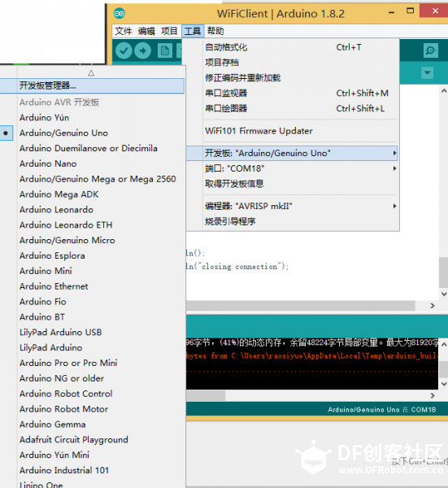Open the Serial Monitor magnifier icon

[x=431, y=50]
